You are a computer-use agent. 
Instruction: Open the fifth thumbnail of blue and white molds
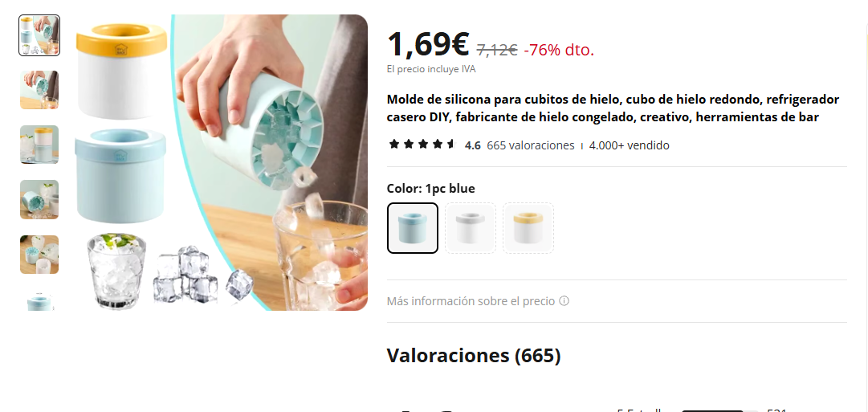(39, 254)
